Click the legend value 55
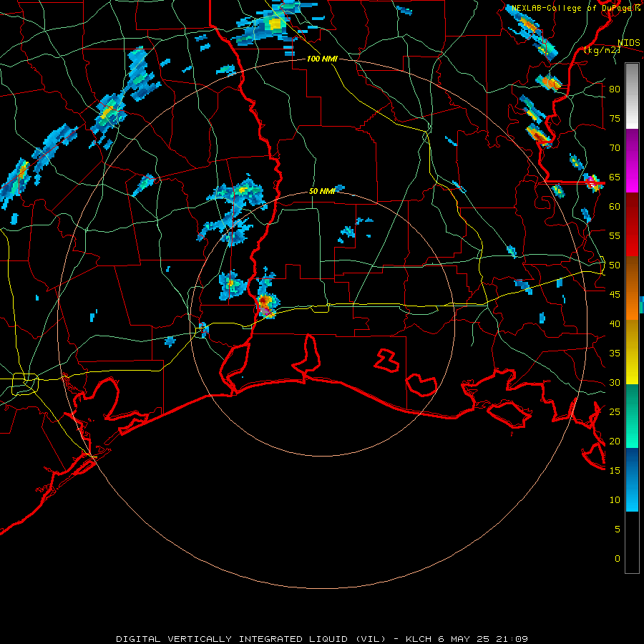 [x=615, y=235]
